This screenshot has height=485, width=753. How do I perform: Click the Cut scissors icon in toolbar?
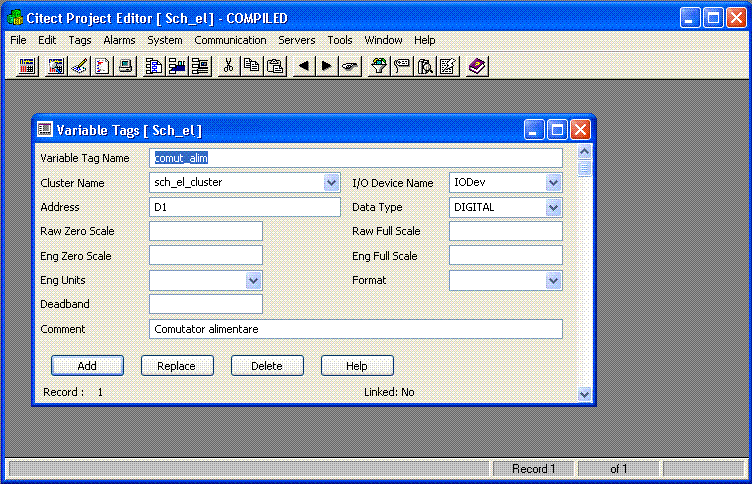[228, 66]
